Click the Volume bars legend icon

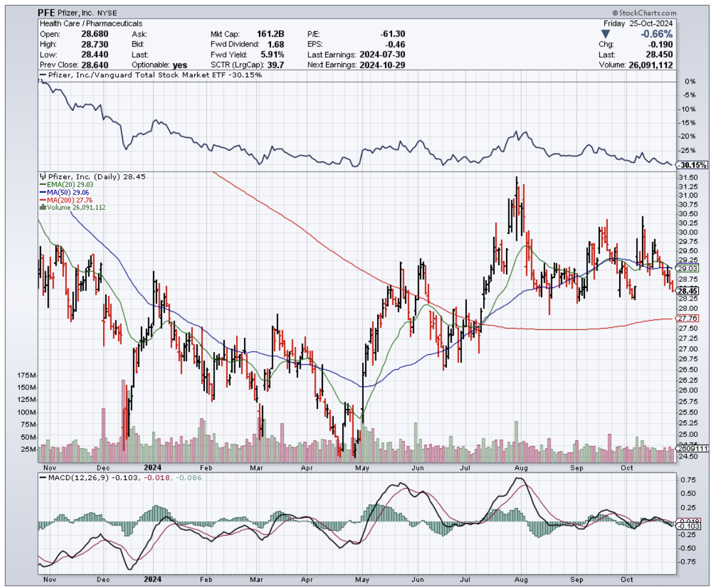point(42,207)
